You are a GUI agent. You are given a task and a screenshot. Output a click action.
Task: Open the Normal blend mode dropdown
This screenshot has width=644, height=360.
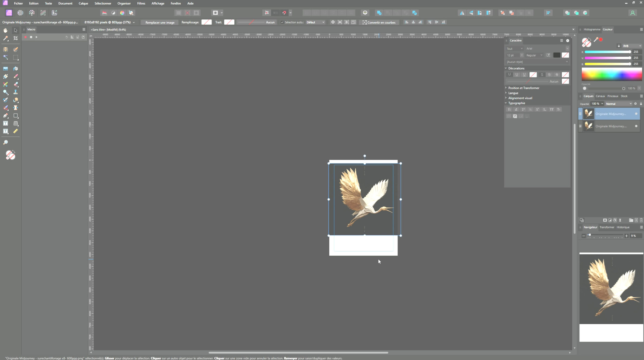click(x=618, y=104)
